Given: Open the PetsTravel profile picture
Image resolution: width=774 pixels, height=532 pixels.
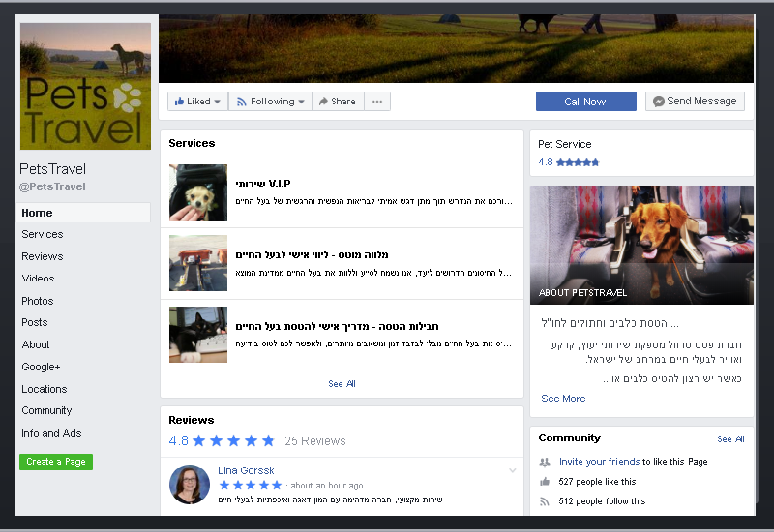Looking at the screenshot, I should click(x=85, y=86).
